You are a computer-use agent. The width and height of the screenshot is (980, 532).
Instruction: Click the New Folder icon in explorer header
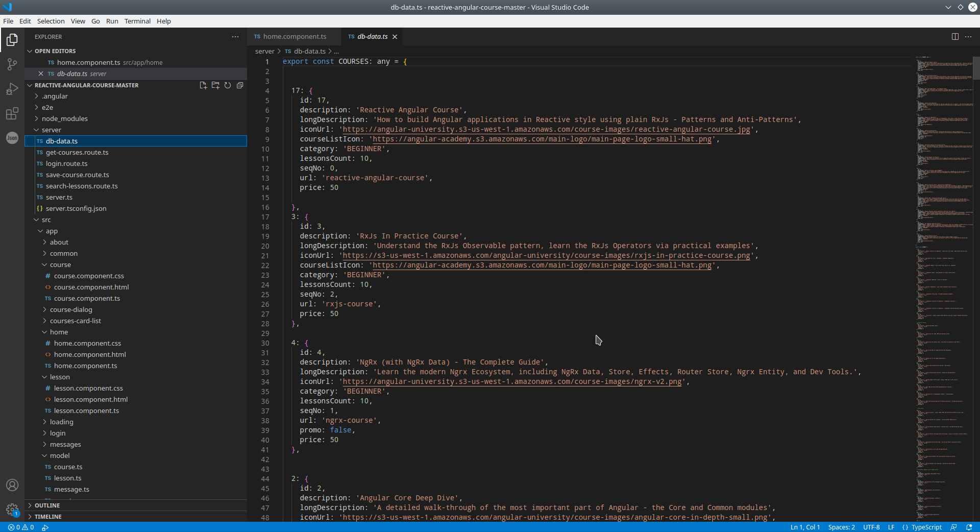[215, 85]
